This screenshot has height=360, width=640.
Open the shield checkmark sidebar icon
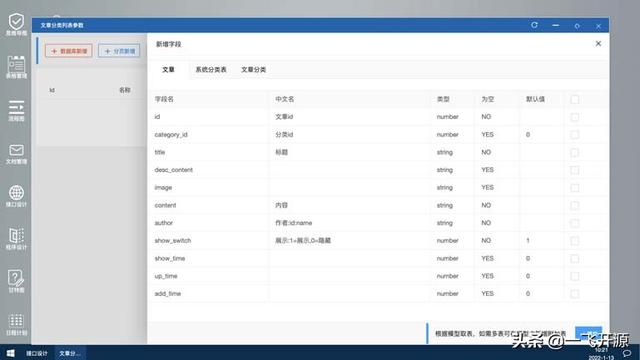16,21
